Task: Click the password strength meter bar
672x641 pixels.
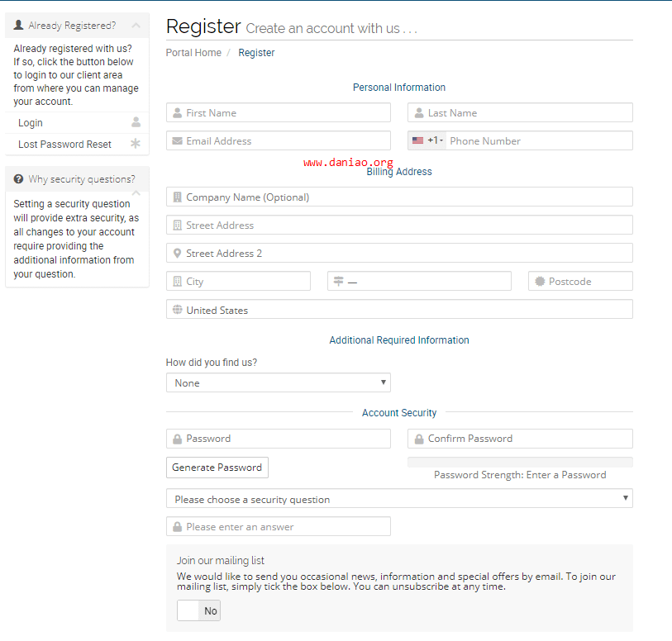Action: 520,462
